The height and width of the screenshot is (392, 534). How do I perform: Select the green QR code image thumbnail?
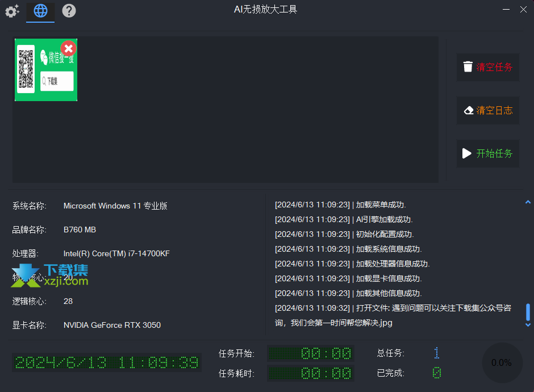[46, 70]
